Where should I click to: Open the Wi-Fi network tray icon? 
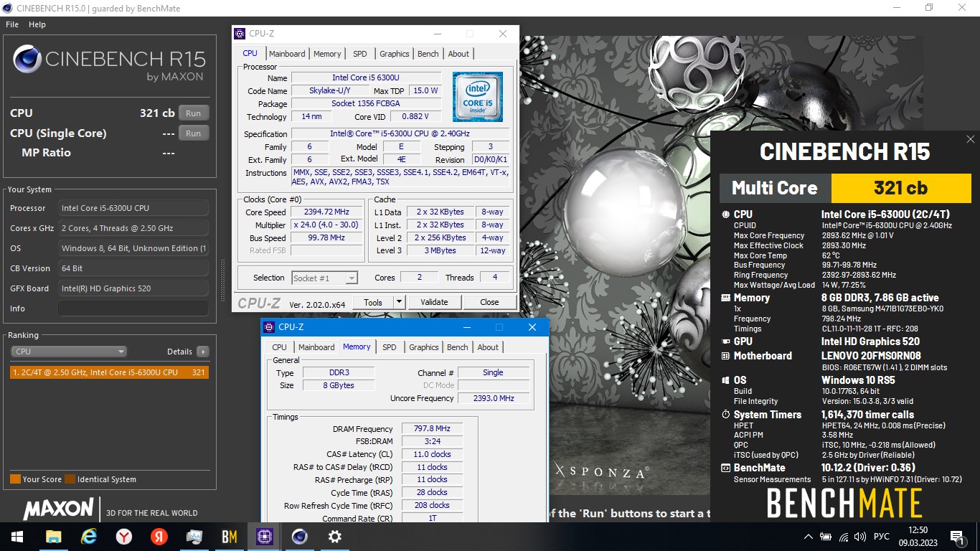844,537
